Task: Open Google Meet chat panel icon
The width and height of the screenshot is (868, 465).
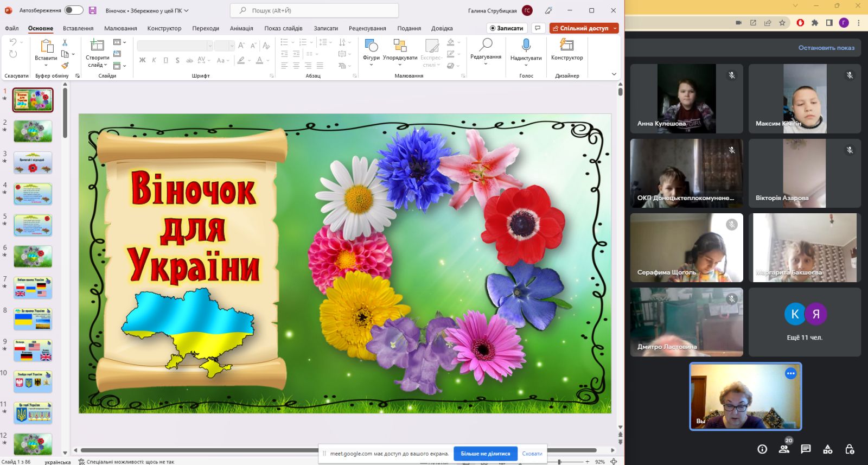Action: pos(806,449)
